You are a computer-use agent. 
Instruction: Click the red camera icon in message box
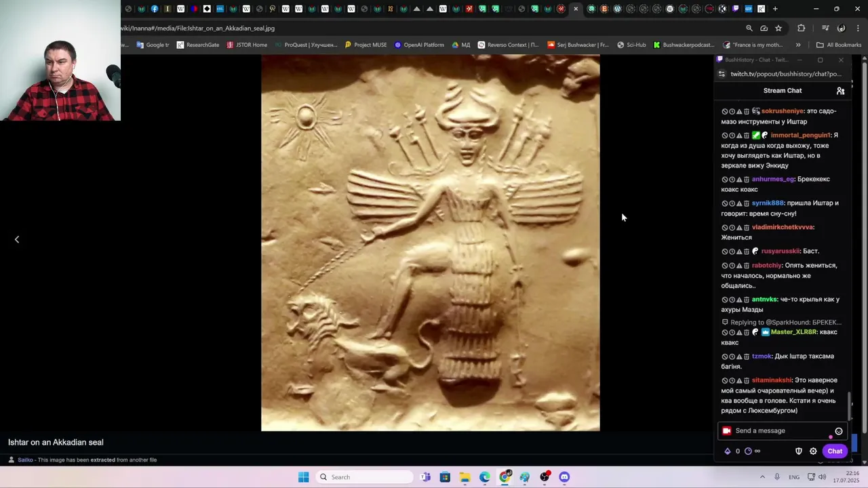coord(727,431)
